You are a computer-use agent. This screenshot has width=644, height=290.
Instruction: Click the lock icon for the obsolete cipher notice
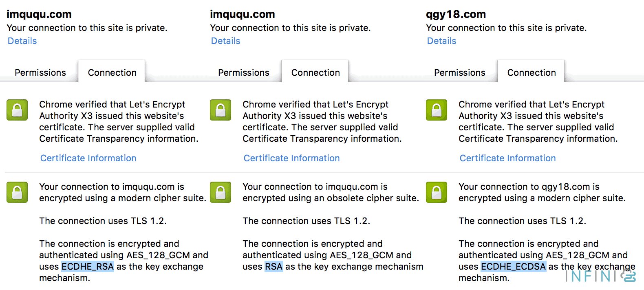point(220,192)
